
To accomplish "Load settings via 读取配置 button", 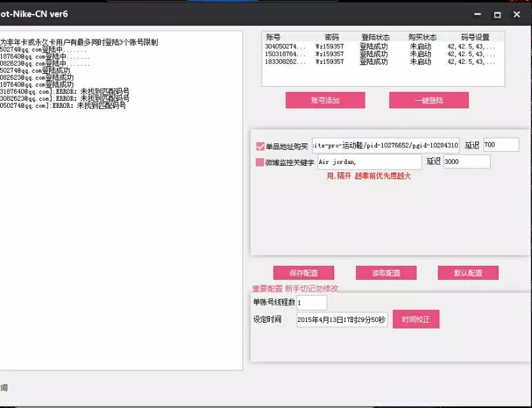I will 386,273.
